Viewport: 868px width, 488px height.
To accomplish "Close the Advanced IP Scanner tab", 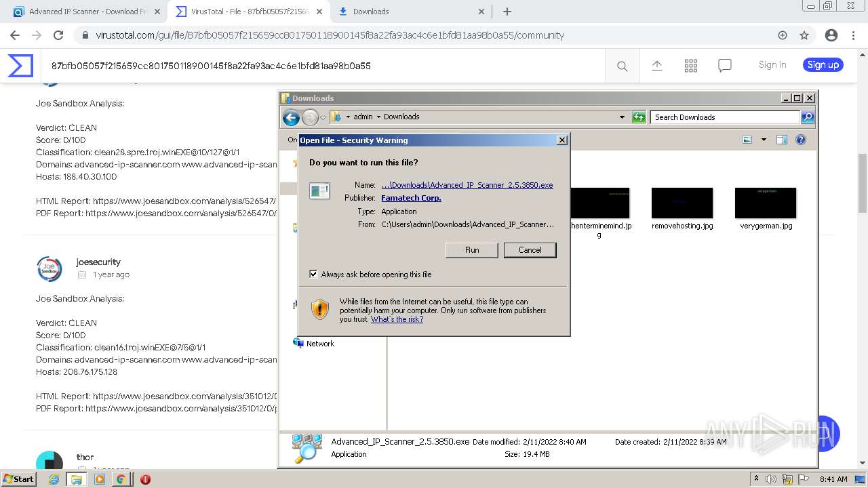I will pos(157,12).
